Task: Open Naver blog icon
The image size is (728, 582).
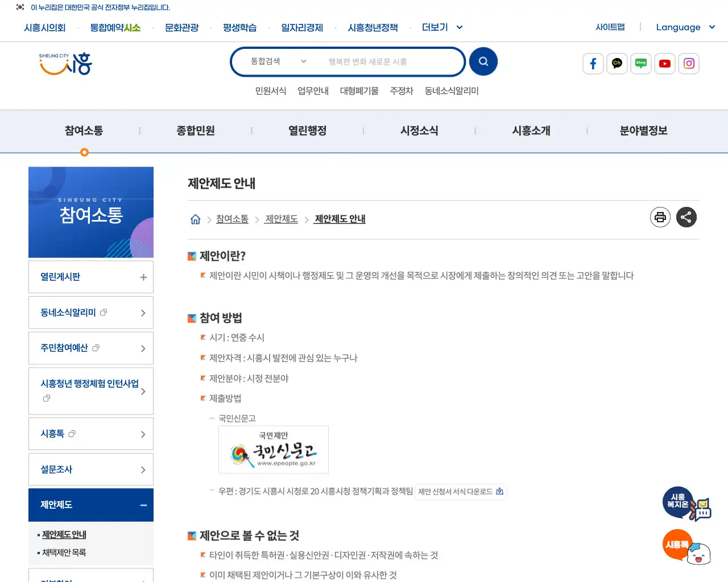Action: (x=641, y=64)
